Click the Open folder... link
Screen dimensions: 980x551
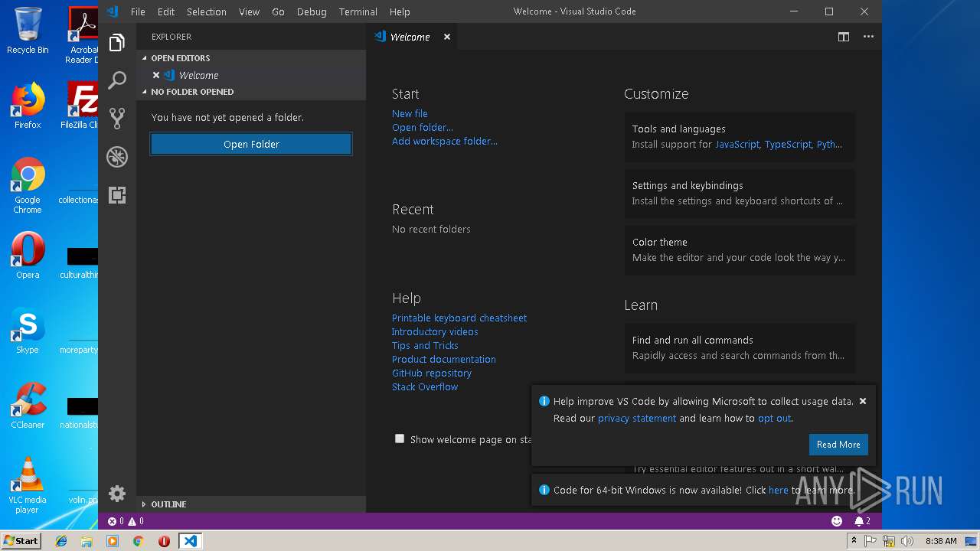(x=423, y=127)
